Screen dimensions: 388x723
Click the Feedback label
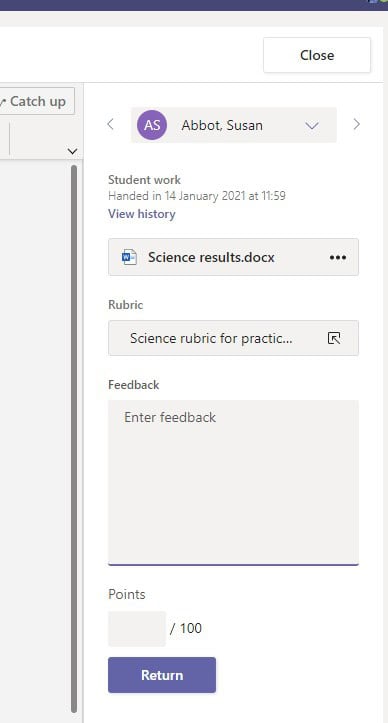coord(133,385)
